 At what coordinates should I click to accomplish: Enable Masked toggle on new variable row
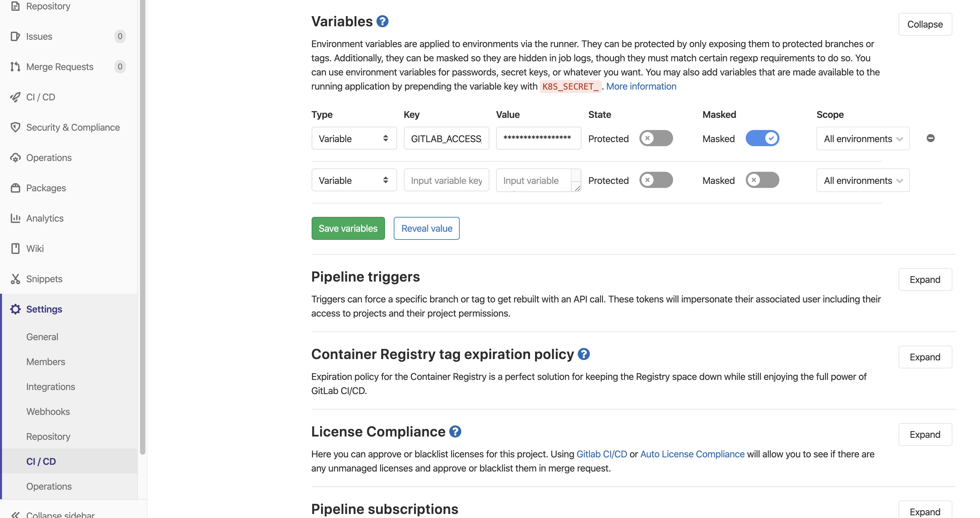click(x=762, y=180)
